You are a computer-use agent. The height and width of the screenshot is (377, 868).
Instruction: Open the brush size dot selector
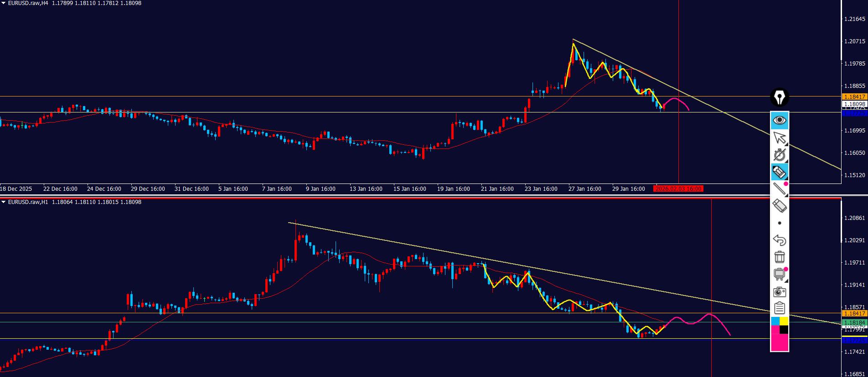coord(780,223)
